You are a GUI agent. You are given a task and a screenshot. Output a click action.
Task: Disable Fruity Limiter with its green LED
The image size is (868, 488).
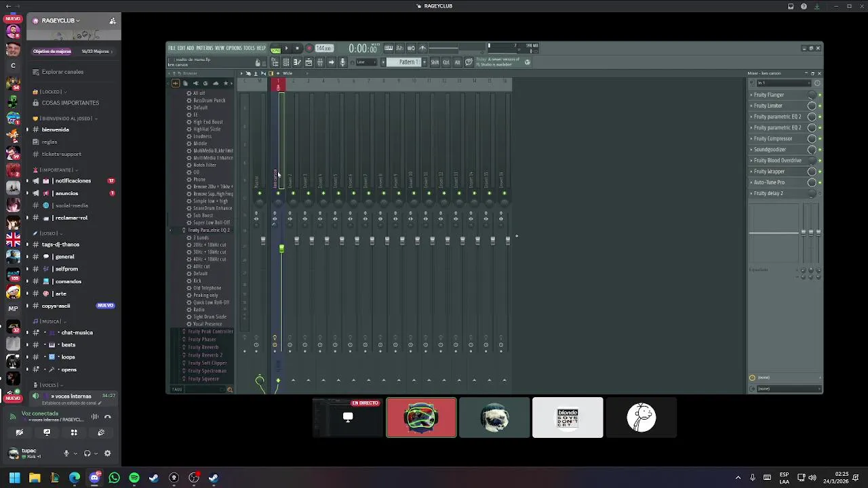click(x=820, y=106)
